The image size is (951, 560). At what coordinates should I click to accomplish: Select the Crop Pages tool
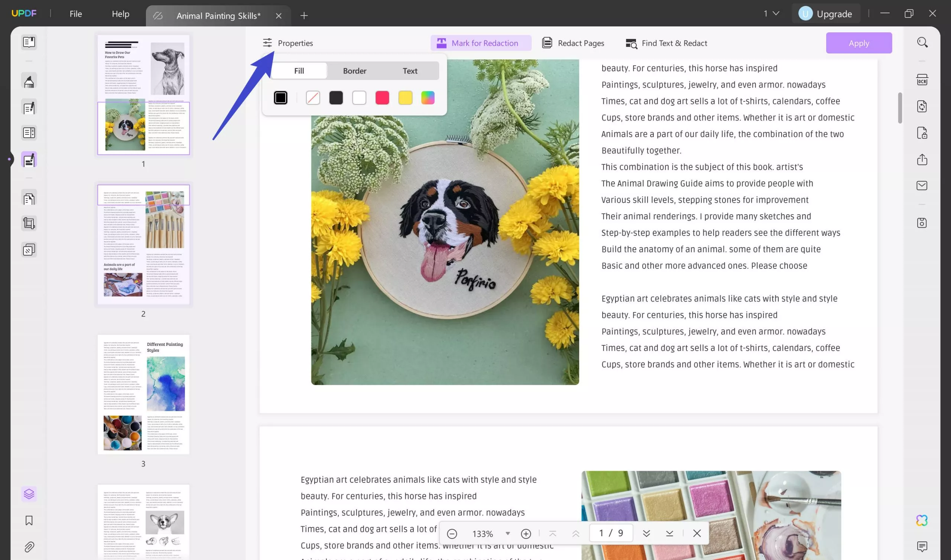[29, 224]
